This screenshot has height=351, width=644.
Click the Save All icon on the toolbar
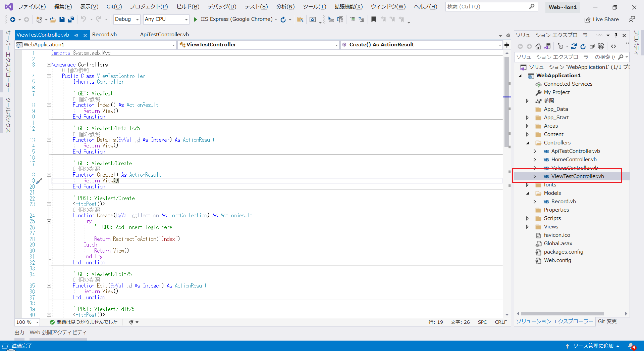pyautogui.click(x=71, y=19)
